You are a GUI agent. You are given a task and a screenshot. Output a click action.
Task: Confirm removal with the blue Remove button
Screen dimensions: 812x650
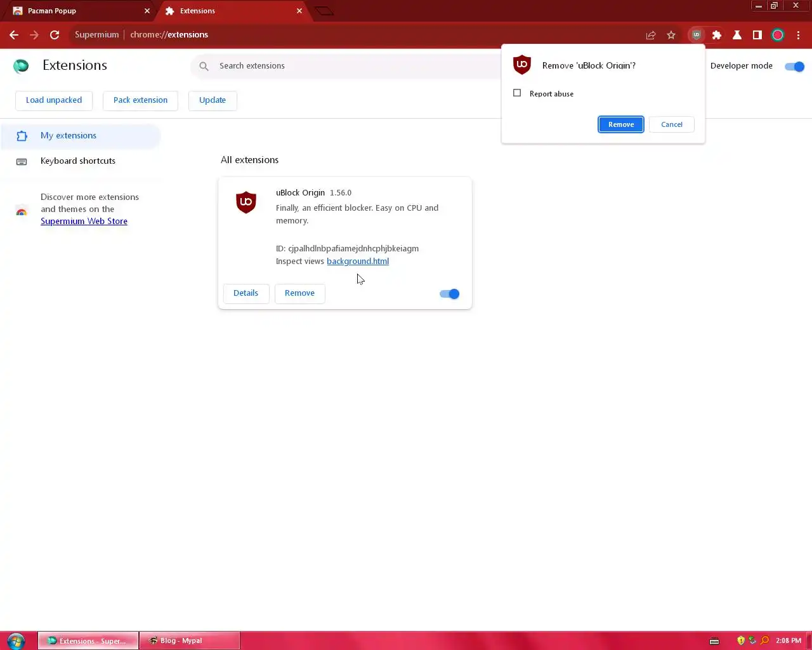pyautogui.click(x=621, y=124)
